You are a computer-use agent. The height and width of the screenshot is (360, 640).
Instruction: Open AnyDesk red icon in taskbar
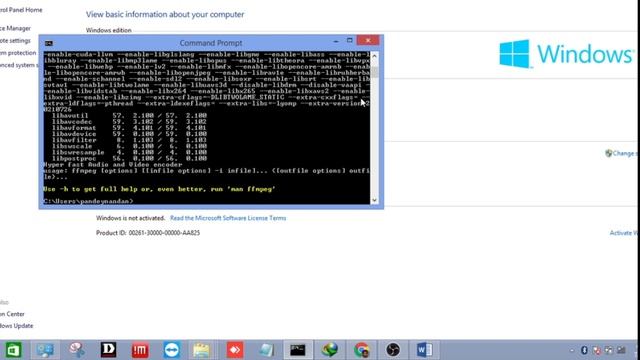235,350
